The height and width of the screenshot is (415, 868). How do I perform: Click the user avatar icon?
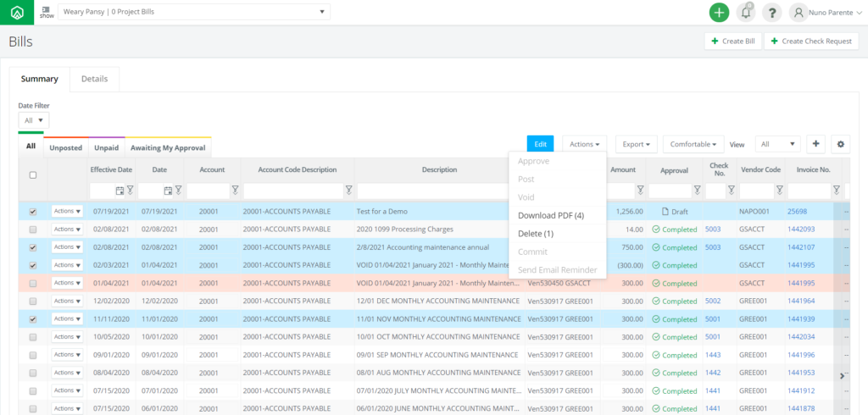tap(798, 12)
